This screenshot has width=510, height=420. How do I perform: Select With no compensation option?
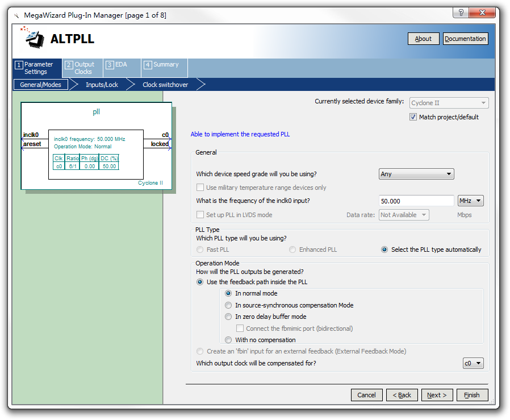point(228,340)
